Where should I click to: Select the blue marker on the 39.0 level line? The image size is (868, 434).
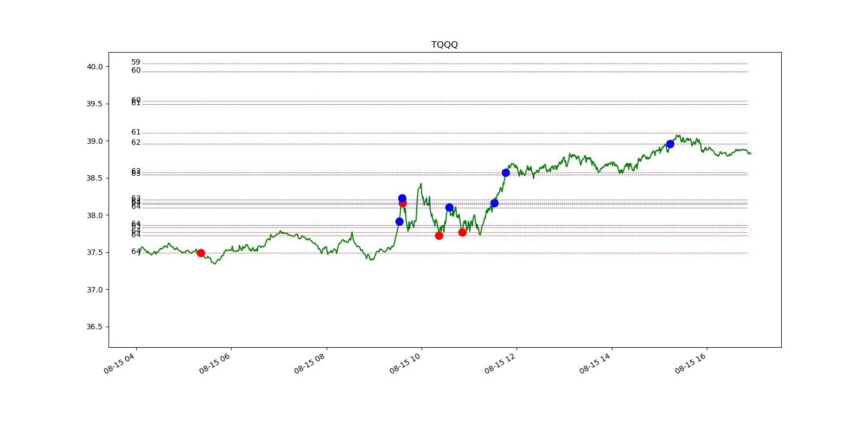pyautogui.click(x=670, y=144)
